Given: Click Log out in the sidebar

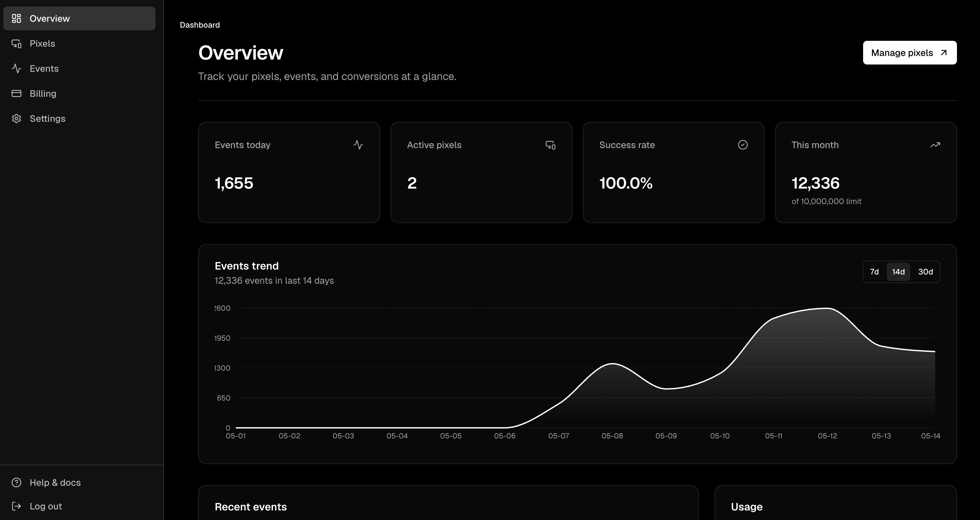Looking at the screenshot, I should click(x=79, y=506).
